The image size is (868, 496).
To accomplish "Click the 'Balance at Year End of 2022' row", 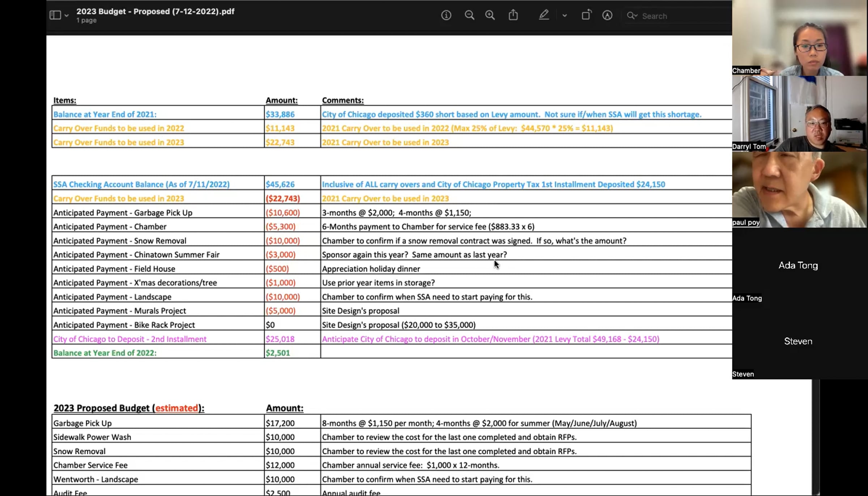I will [x=392, y=353].
